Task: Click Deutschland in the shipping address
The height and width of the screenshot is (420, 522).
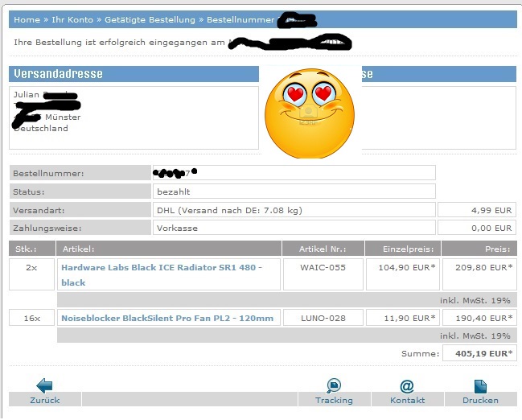Action: [41, 128]
